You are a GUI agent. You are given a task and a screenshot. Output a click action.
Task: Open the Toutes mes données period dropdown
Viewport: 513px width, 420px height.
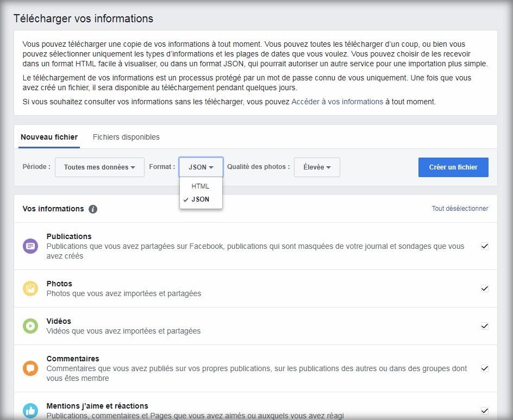(x=99, y=167)
